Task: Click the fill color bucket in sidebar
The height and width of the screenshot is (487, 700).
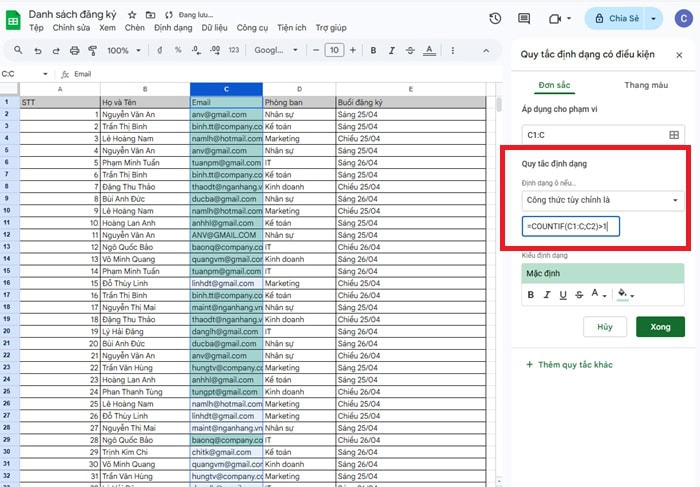Action: click(x=623, y=295)
